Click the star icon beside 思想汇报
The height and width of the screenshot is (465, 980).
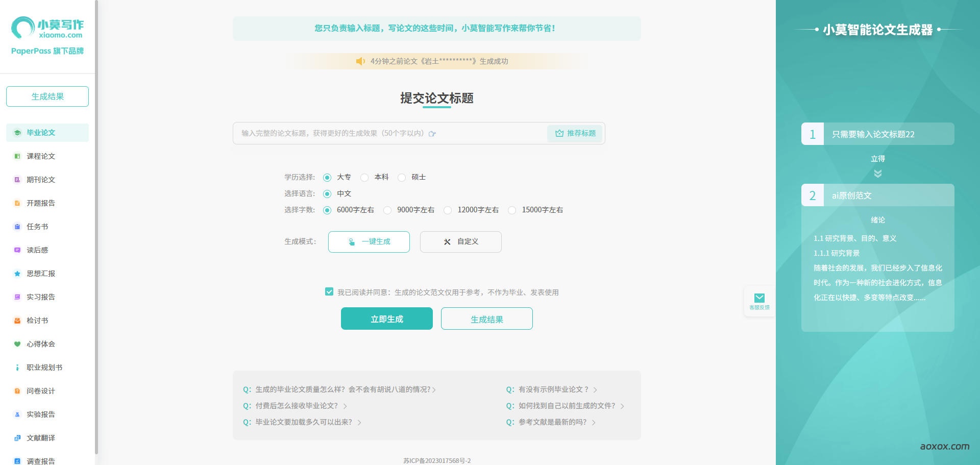(17, 274)
